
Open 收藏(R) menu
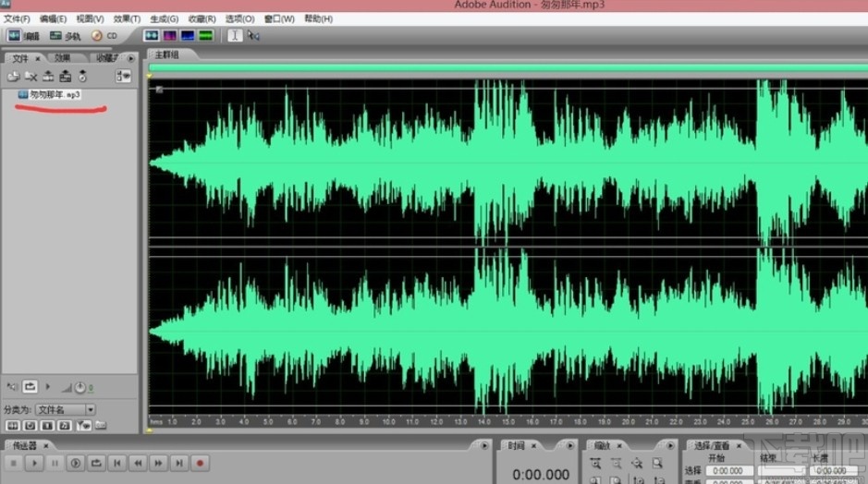point(202,18)
